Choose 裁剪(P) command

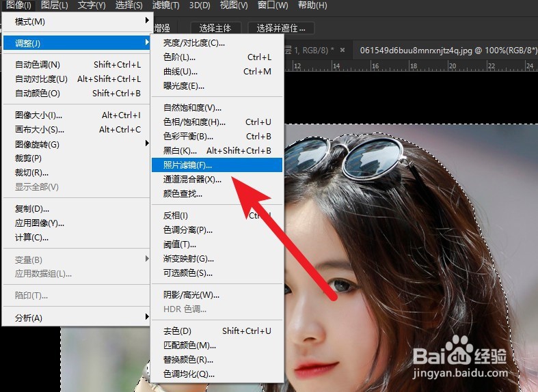(76, 158)
